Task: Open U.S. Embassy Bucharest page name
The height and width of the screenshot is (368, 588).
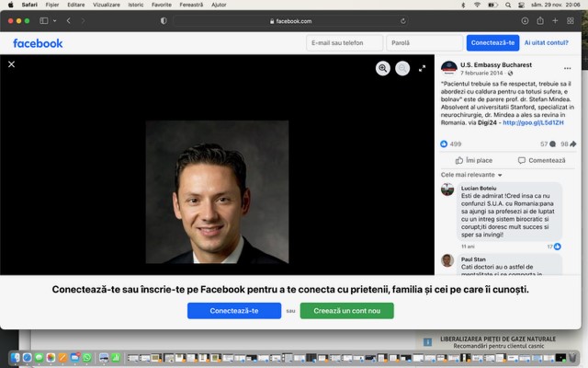Action: [x=496, y=64]
